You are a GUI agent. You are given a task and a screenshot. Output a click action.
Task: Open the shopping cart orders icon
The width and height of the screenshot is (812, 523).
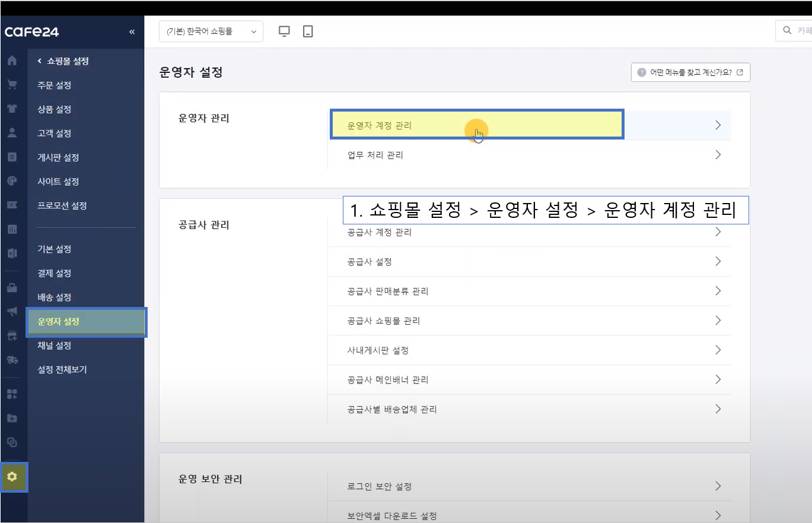(x=12, y=85)
